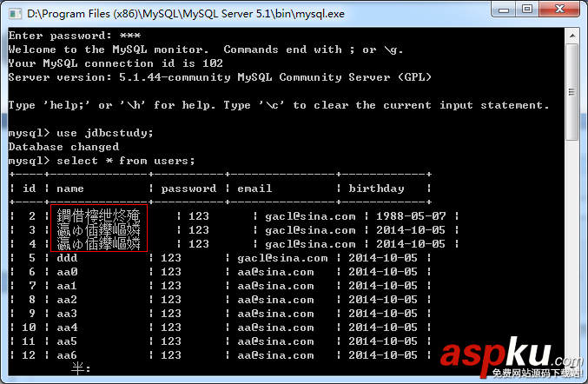Screen dimensions: 588x384
Task: Click the name 'aa4'
Action: point(67,328)
